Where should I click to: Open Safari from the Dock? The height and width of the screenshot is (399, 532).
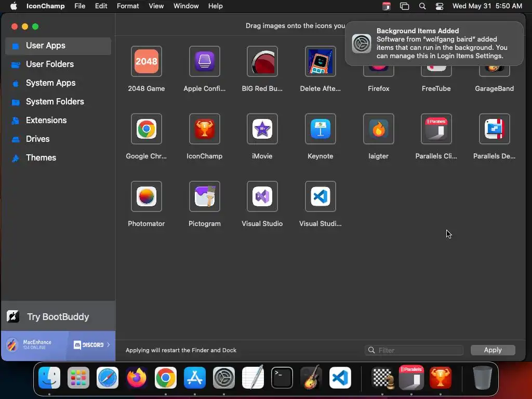108,378
